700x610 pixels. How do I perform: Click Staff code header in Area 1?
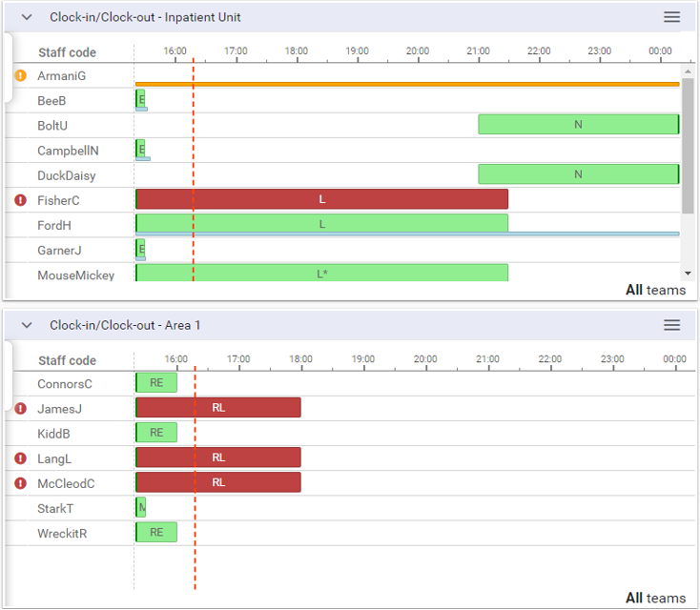pyautogui.click(x=67, y=360)
